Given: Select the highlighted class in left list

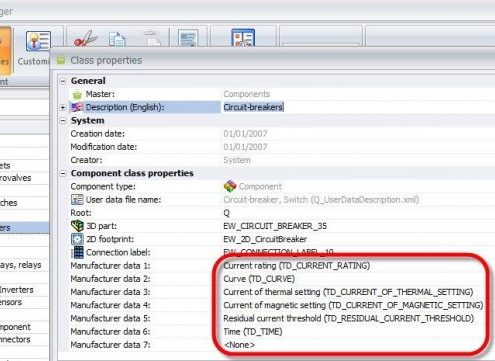Looking at the screenshot, I should click(x=24, y=228).
